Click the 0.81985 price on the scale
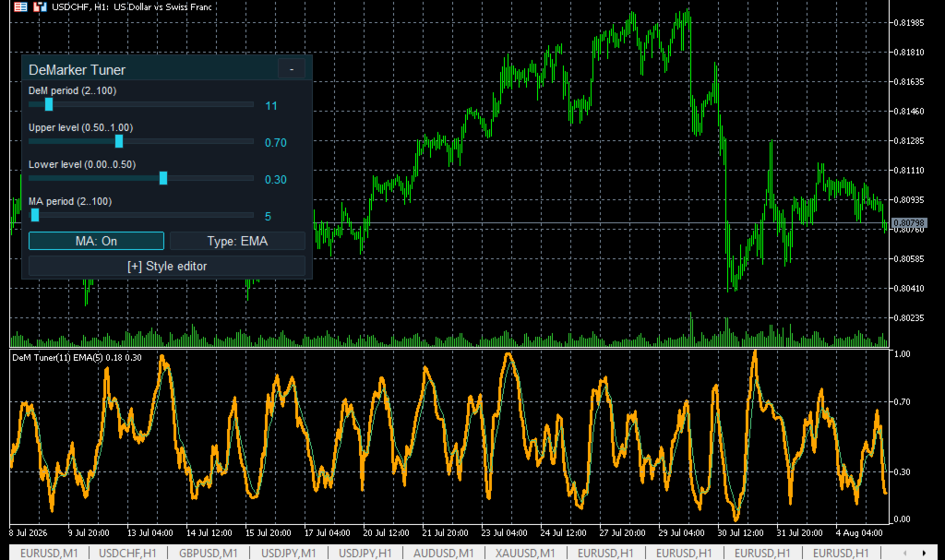Viewport: 945px width, 560px height. point(908,23)
